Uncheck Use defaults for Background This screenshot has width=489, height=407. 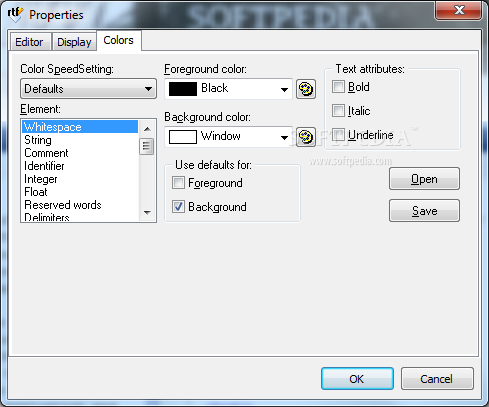178,207
